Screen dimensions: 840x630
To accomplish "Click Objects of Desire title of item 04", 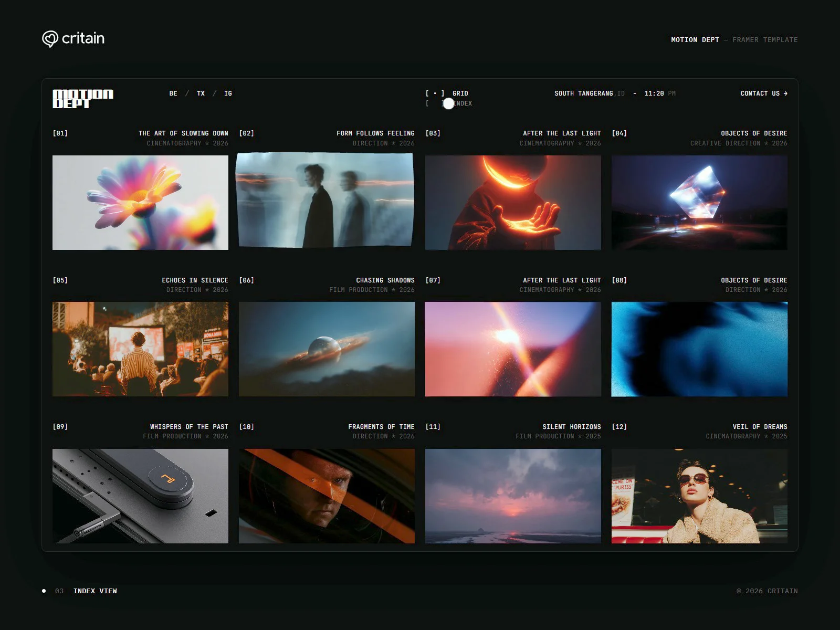I will pos(754,133).
